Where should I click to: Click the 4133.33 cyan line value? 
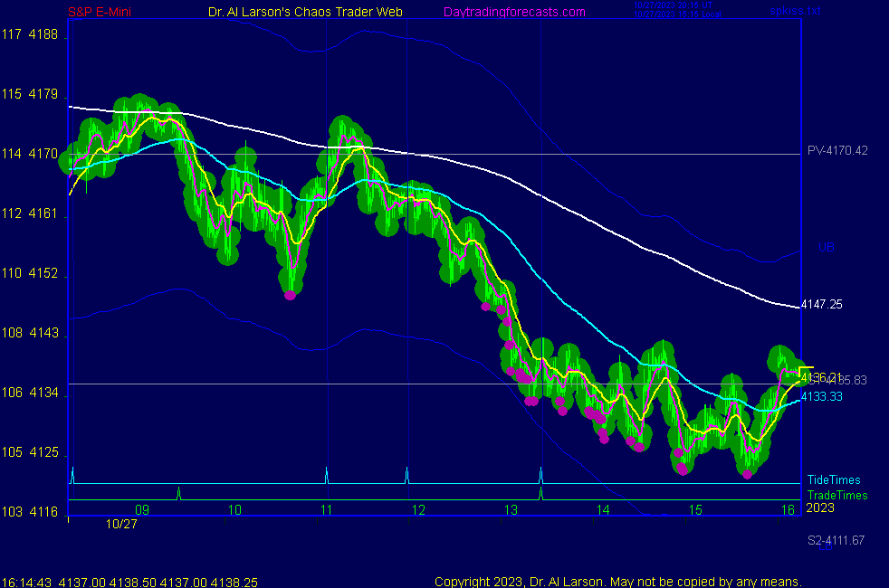point(821,396)
